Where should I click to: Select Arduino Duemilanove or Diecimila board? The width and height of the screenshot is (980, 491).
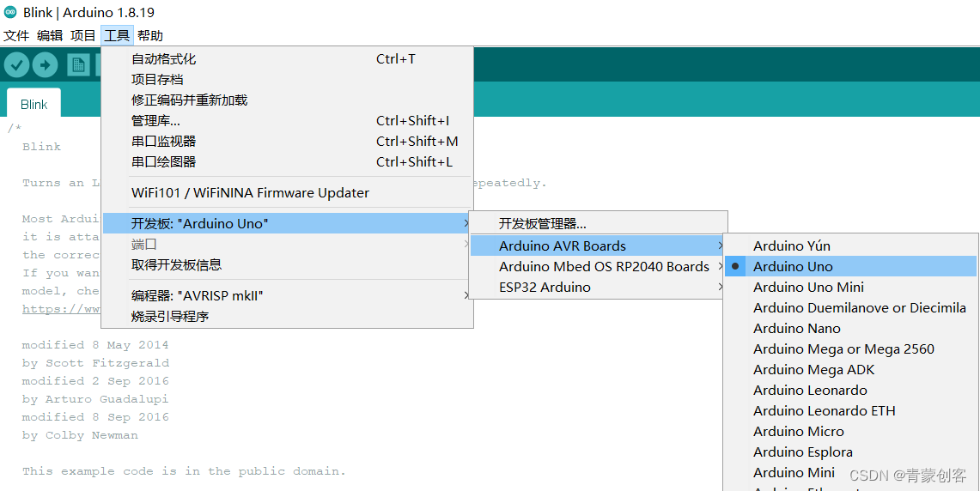coord(850,307)
